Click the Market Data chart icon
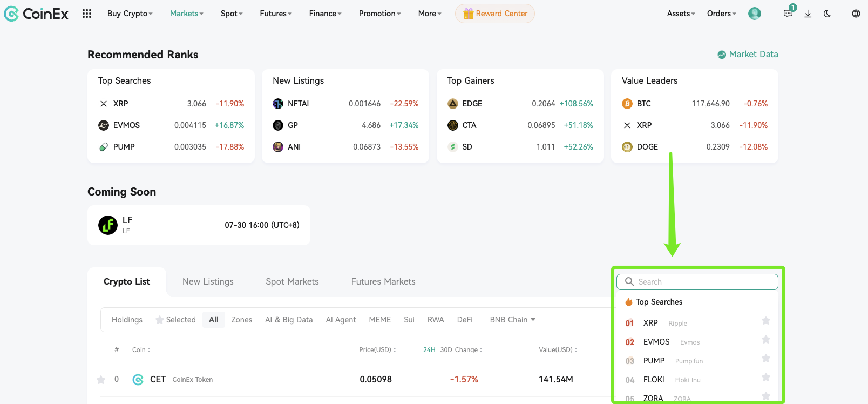Viewport: 868px width, 404px height. pyautogui.click(x=722, y=55)
